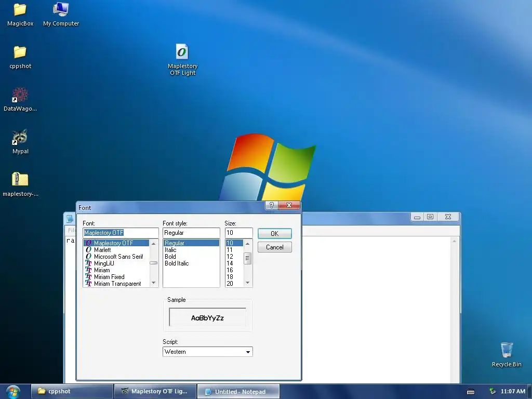Screen dimensions: 532x399
Task: Click the font list scrollbar thumb
Action: coord(153,263)
